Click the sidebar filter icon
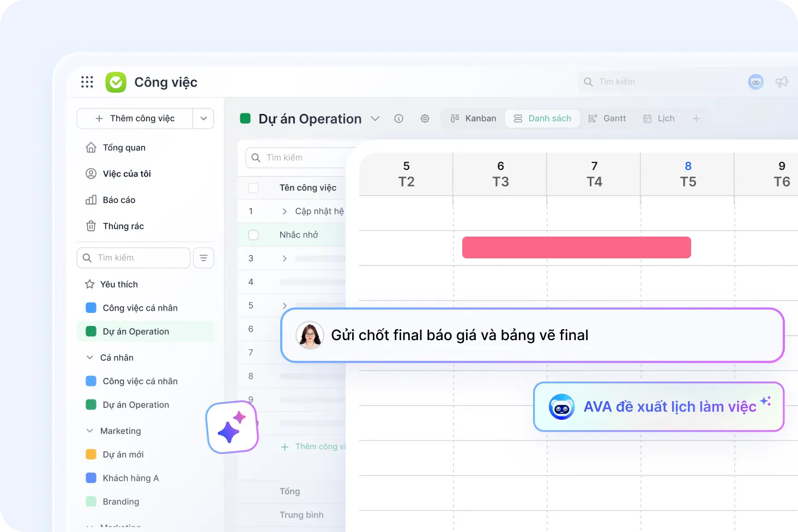798x532 pixels. point(203,258)
